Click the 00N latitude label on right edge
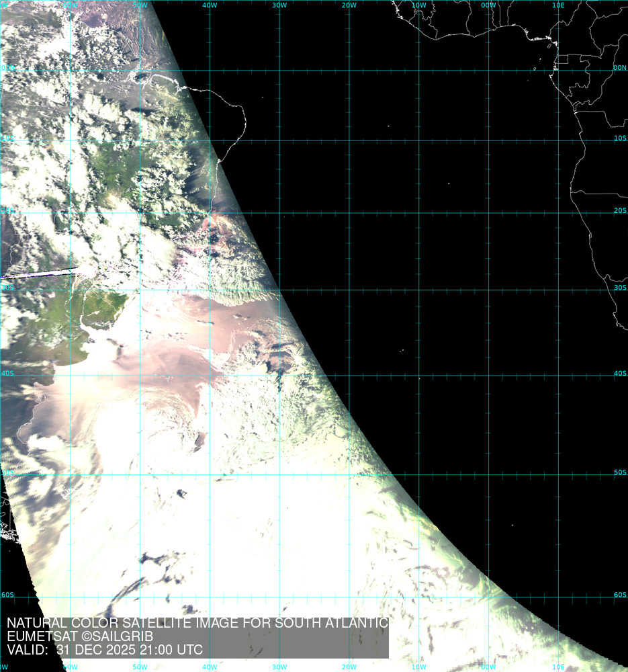This screenshot has height=672, width=628. click(619, 68)
